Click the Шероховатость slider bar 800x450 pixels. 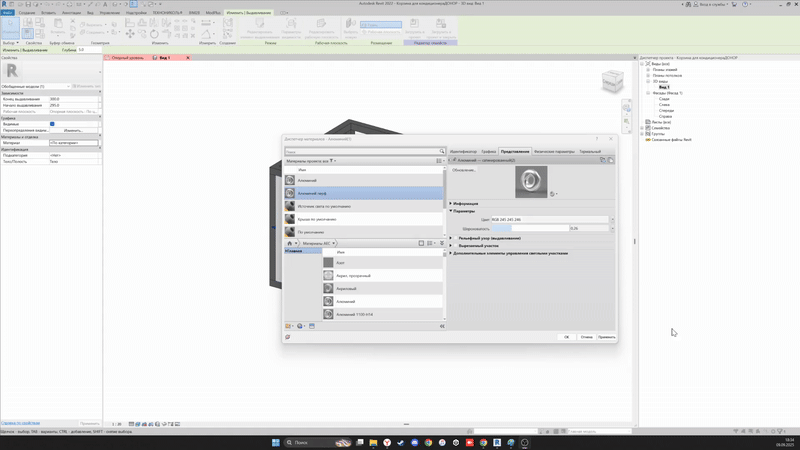[x=530, y=229]
